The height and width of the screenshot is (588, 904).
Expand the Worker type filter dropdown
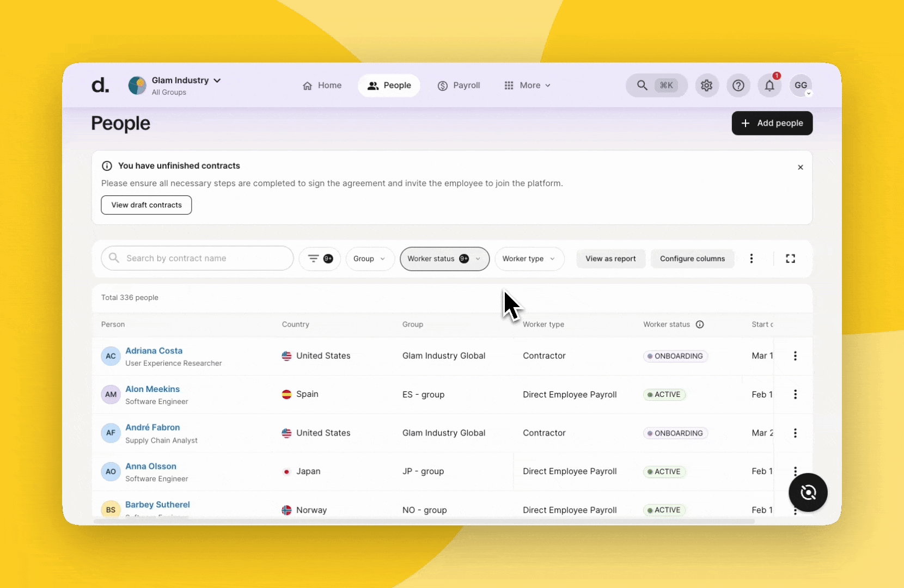pos(529,259)
